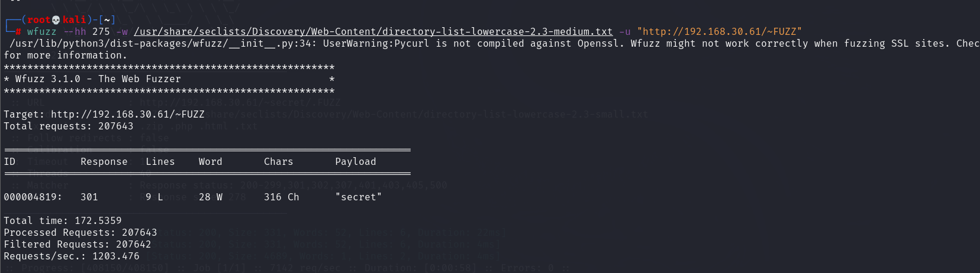Click the UserWarning Pycurl message line

point(473,44)
